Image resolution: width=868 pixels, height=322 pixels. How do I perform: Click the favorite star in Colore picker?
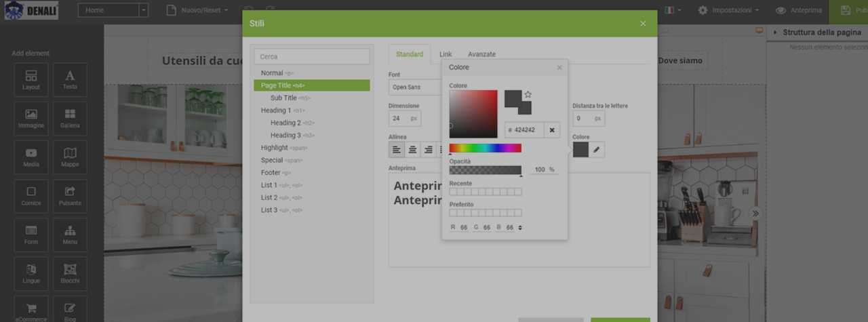pos(528,95)
